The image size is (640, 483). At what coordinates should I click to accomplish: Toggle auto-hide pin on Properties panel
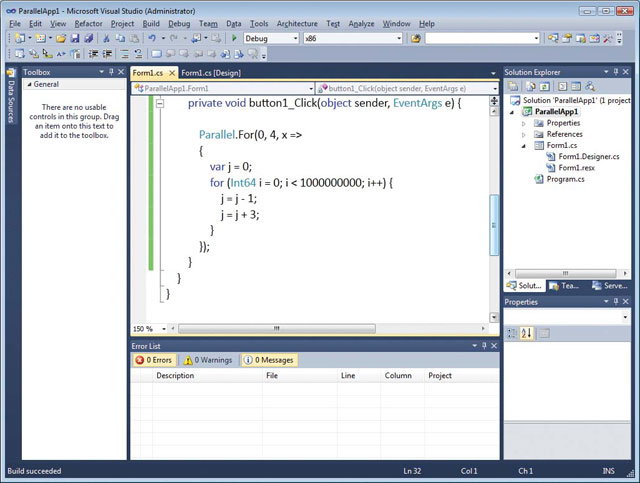[x=616, y=302]
